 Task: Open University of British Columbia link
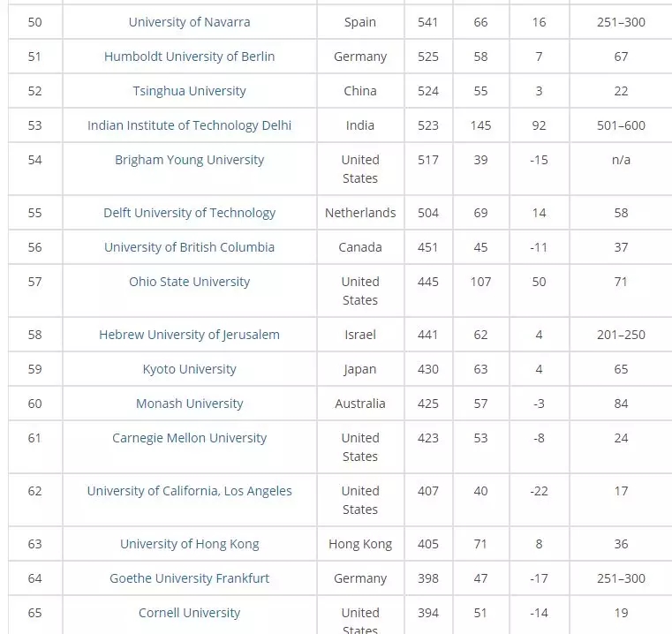(189, 247)
